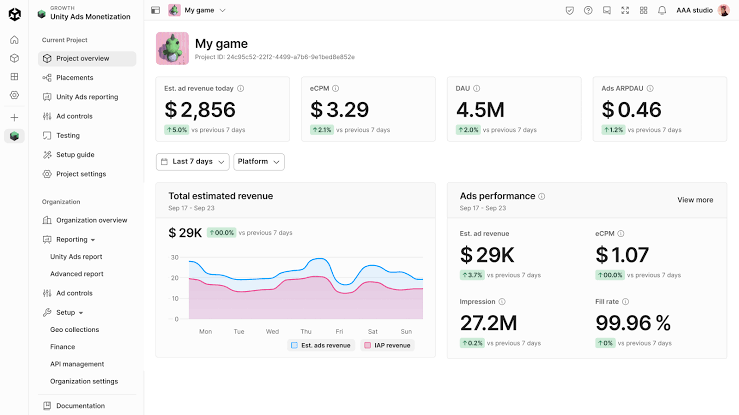The height and width of the screenshot is (415, 739).
Task: Select Placements in the sidebar
Action: 74,78
